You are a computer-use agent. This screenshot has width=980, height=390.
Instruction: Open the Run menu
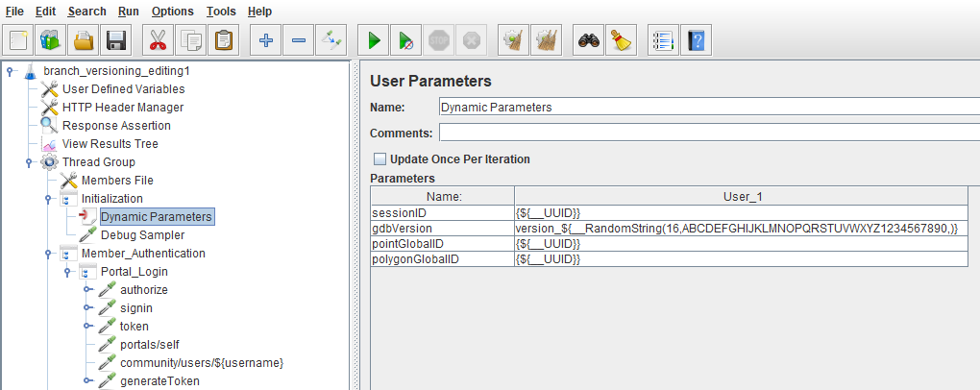pyautogui.click(x=129, y=12)
